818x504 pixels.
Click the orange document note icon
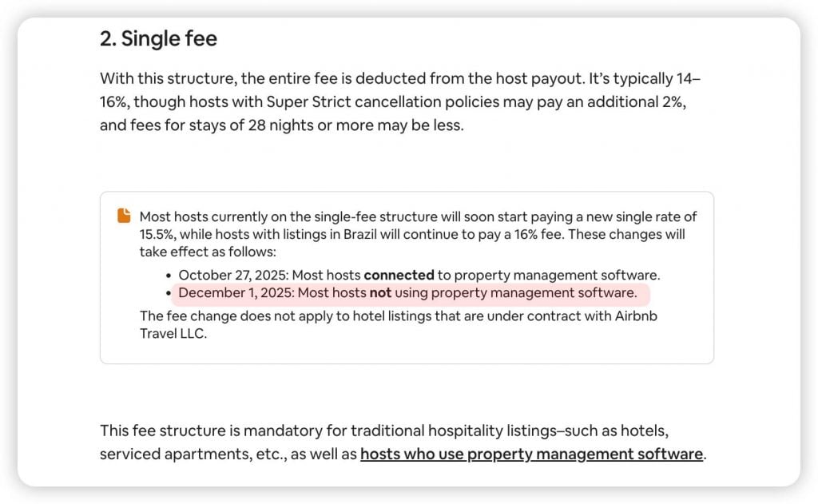point(124,216)
